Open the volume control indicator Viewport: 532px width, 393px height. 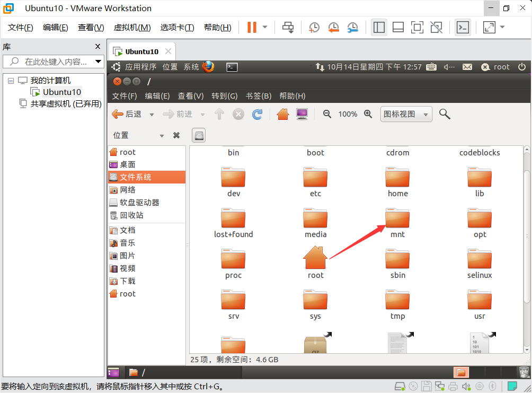tap(449, 67)
